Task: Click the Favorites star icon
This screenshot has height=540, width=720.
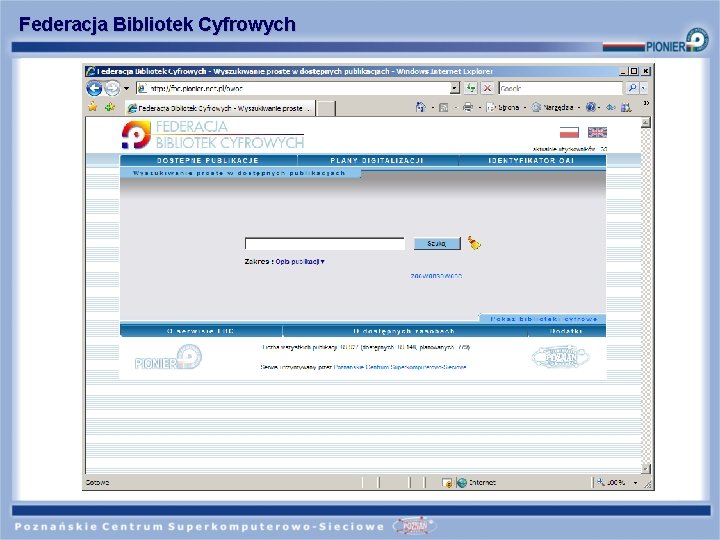Action: (92, 107)
